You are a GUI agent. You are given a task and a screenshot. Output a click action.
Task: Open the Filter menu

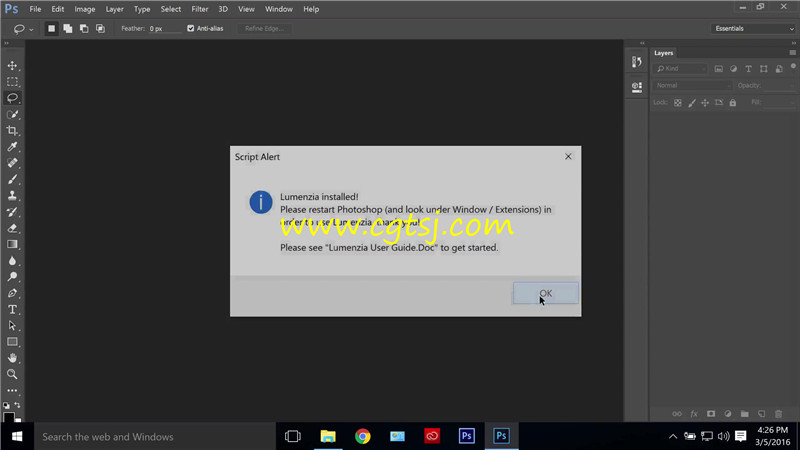tap(199, 9)
